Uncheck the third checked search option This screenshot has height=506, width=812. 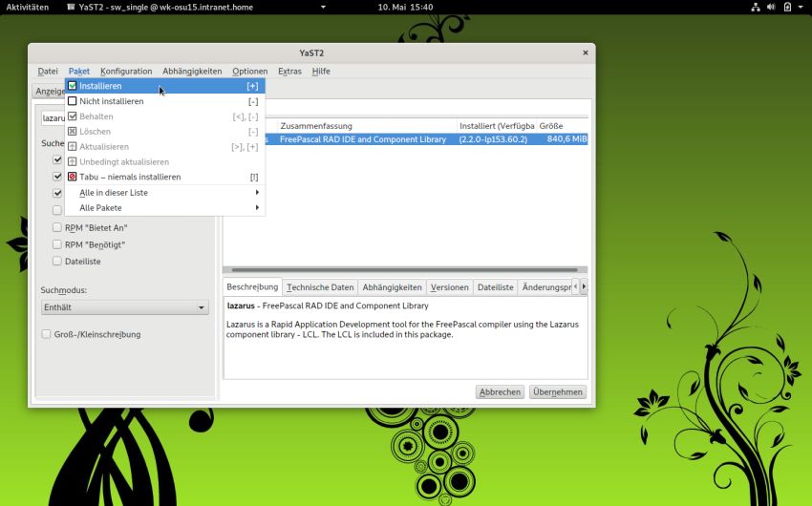57,193
